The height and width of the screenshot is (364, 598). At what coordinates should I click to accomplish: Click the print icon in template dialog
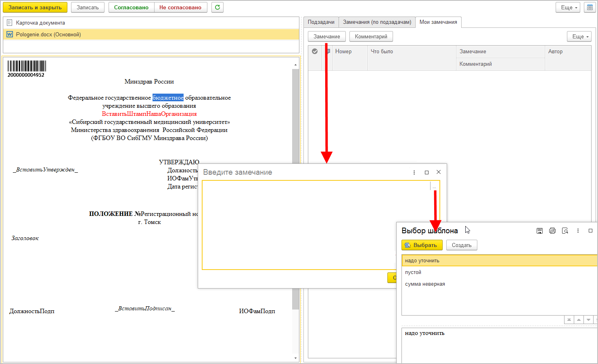click(x=552, y=231)
